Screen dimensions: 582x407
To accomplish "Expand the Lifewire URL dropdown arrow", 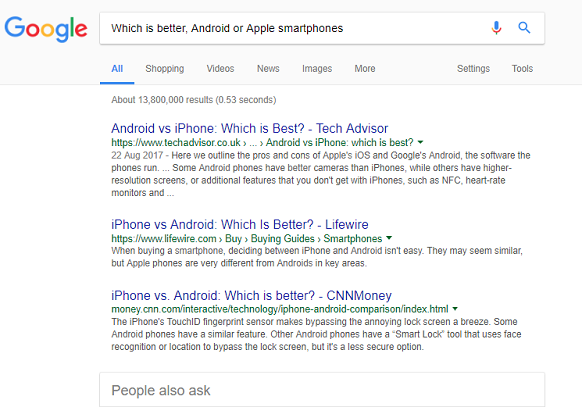I will click(x=389, y=238).
